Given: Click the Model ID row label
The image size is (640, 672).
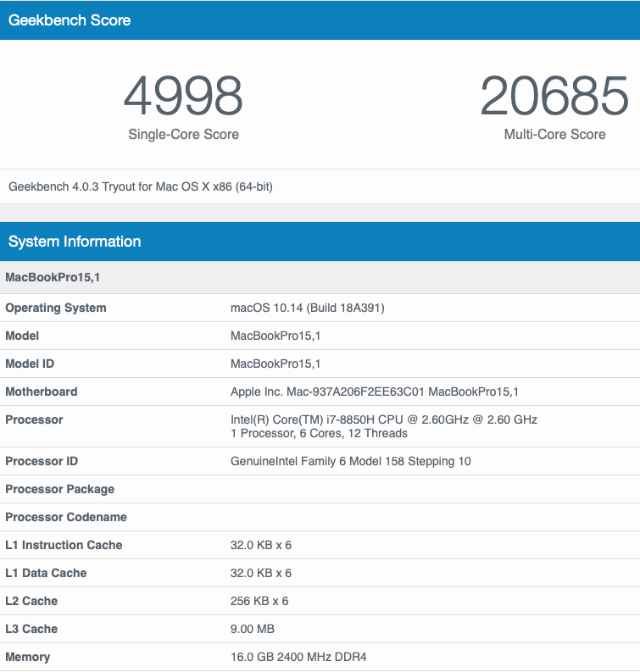Looking at the screenshot, I should [x=30, y=364].
